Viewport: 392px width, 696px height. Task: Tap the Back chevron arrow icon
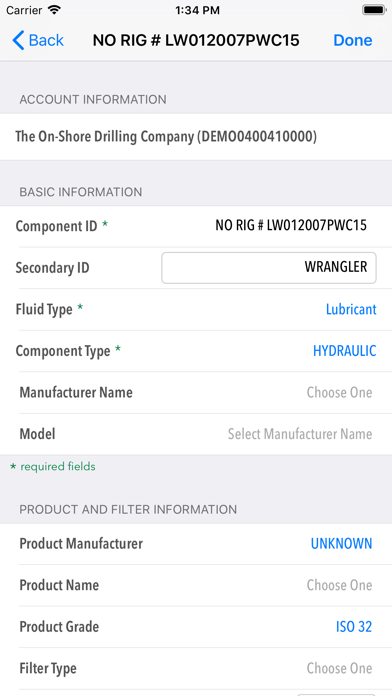click(18, 40)
